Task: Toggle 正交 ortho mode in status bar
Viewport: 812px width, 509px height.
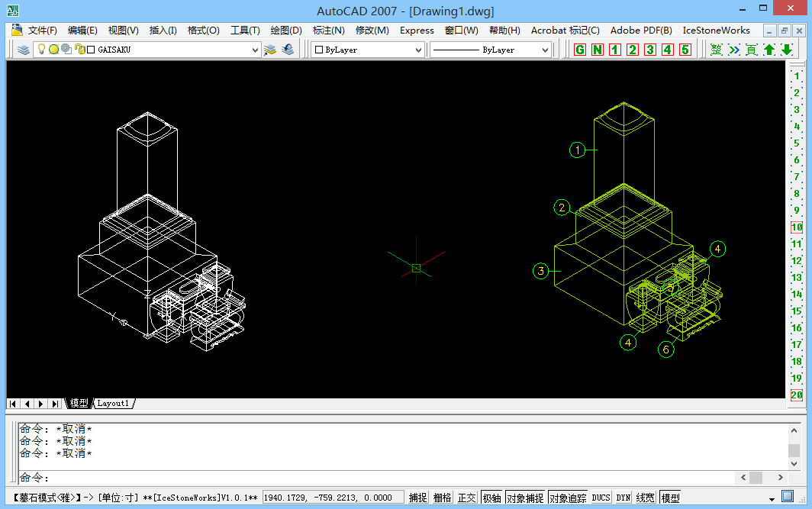Action: point(466,498)
